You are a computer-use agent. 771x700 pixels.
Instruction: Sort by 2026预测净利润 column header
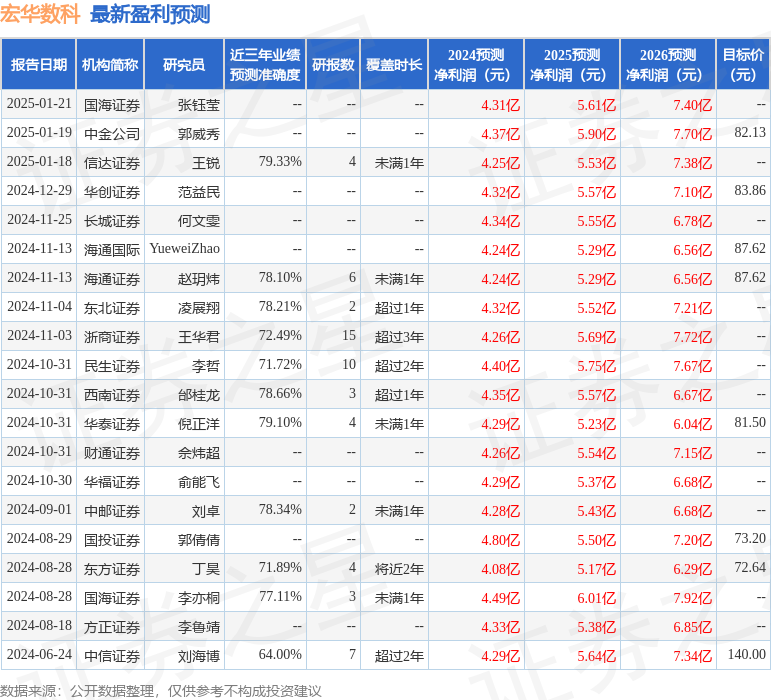pyautogui.click(x=668, y=65)
